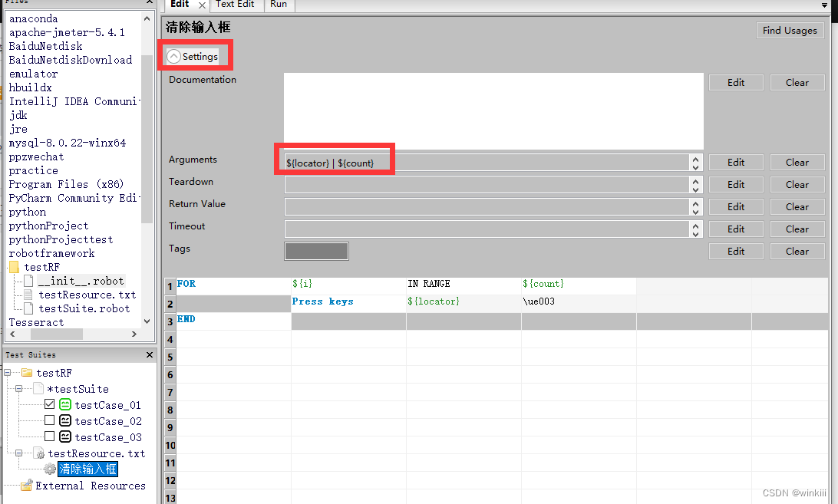The image size is (838, 504).
Task: Click the testRF folder icon in Test Suites
Action: click(27, 373)
